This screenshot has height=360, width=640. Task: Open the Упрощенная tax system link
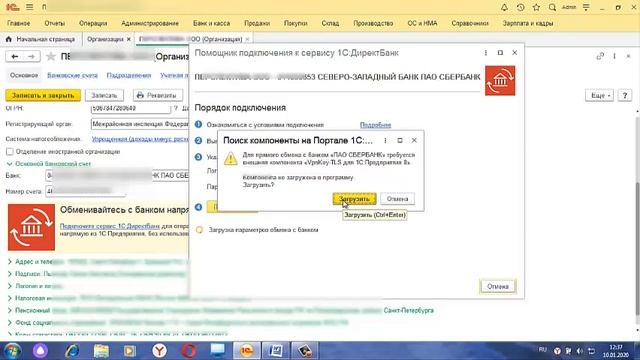140,139
